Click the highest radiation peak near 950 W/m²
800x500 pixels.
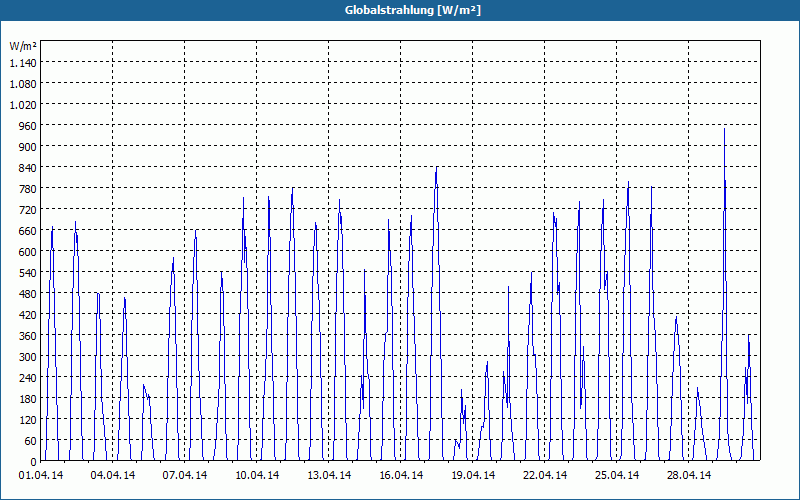724,129
